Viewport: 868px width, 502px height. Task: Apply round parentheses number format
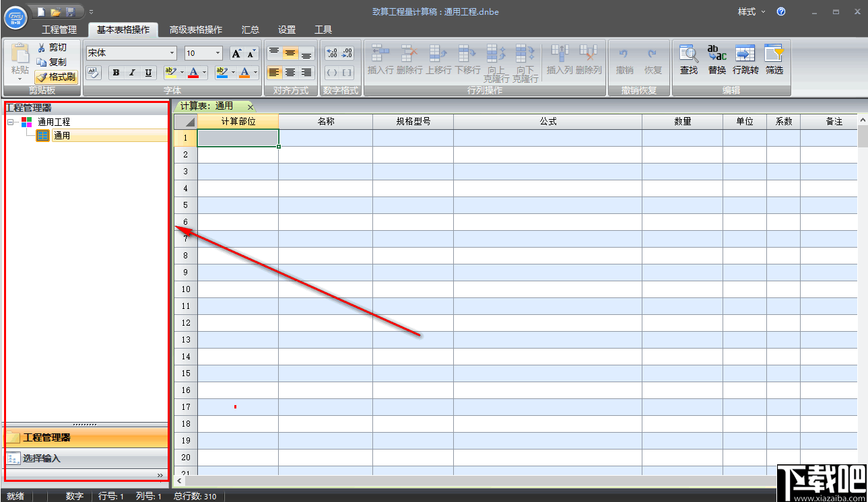331,73
